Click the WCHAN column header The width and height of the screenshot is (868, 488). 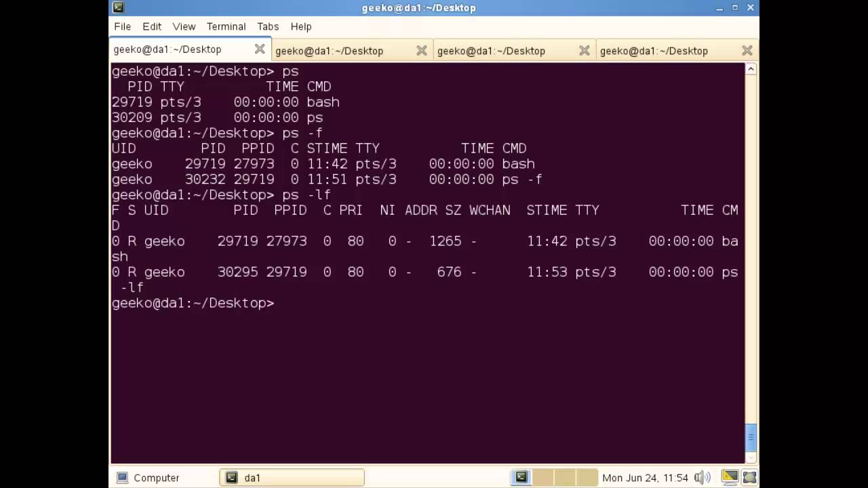pos(490,210)
